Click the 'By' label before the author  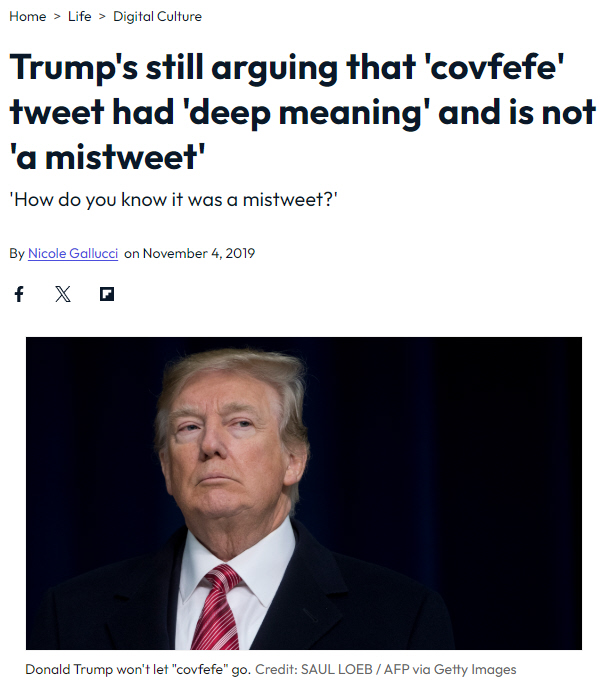pos(17,253)
